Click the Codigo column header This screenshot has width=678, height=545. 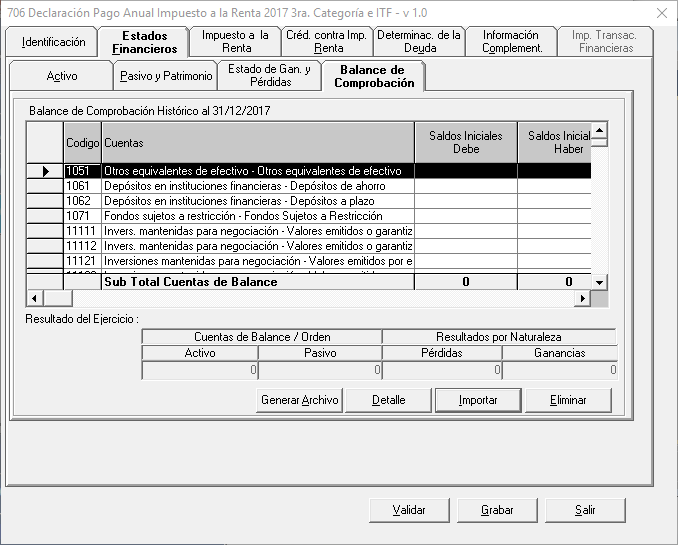[x=82, y=143]
